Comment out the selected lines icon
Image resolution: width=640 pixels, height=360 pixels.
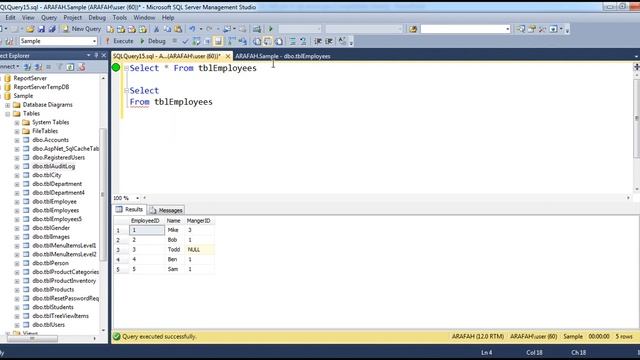click(x=293, y=41)
